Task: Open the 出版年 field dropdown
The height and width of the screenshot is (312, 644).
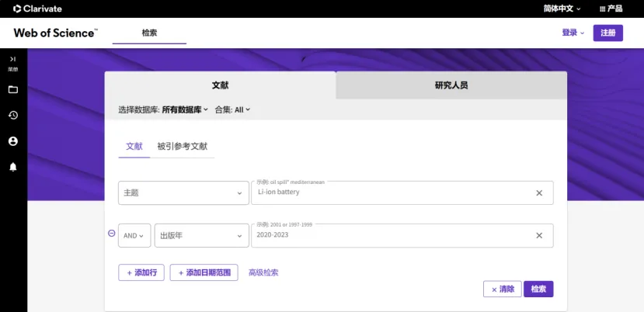Action: tap(202, 236)
